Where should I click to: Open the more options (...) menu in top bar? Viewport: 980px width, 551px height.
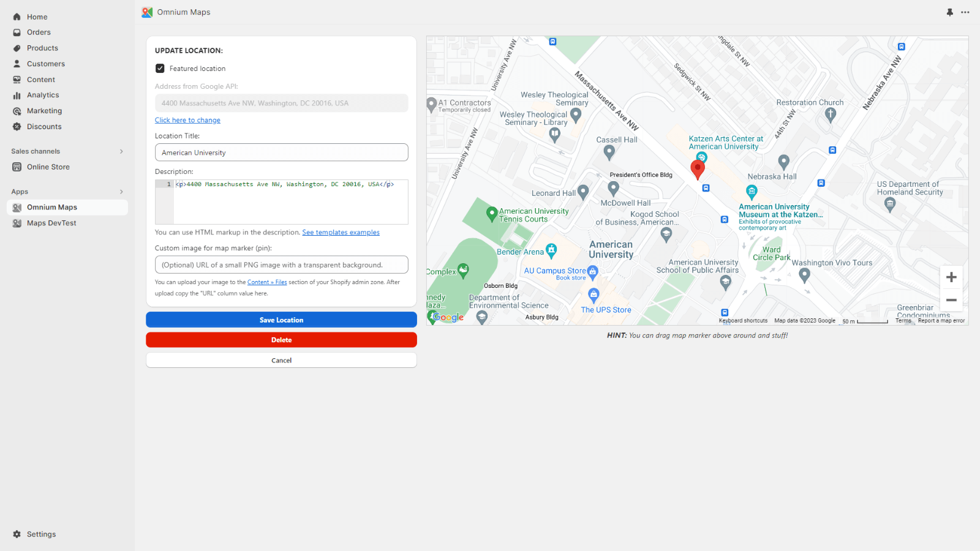point(965,12)
